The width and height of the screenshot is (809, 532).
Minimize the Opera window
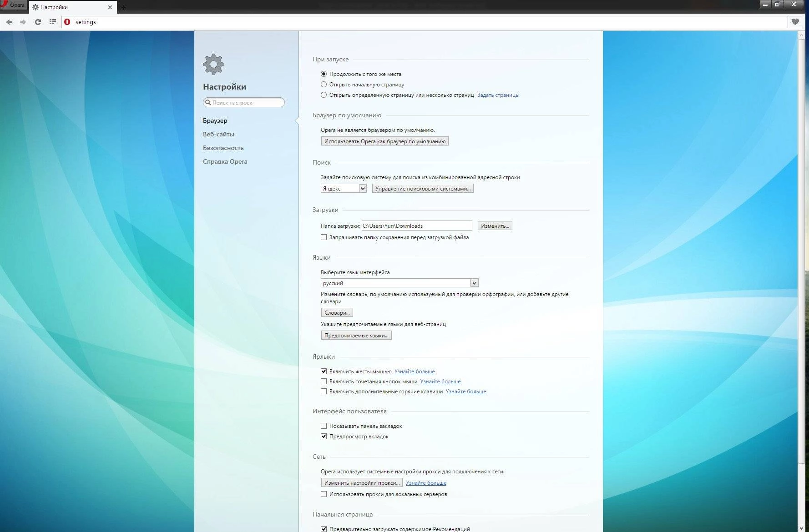click(765, 4)
